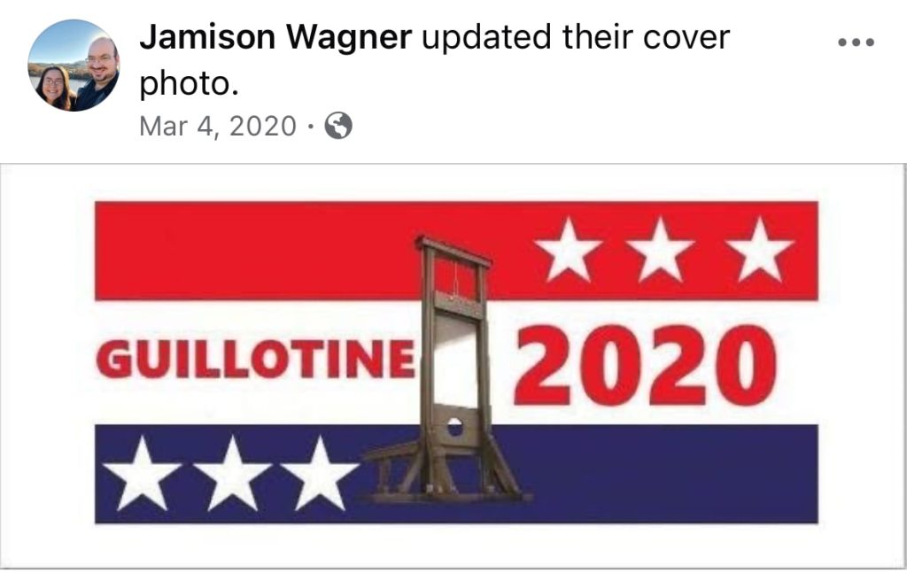Open Jamison Wagner's round profile picture

click(x=74, y=66)
